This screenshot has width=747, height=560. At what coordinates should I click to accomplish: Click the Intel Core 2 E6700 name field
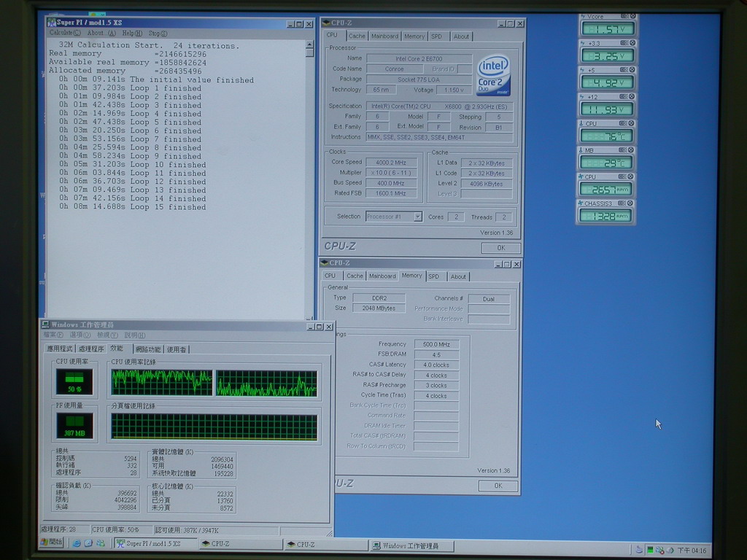[x=419, y=59]
